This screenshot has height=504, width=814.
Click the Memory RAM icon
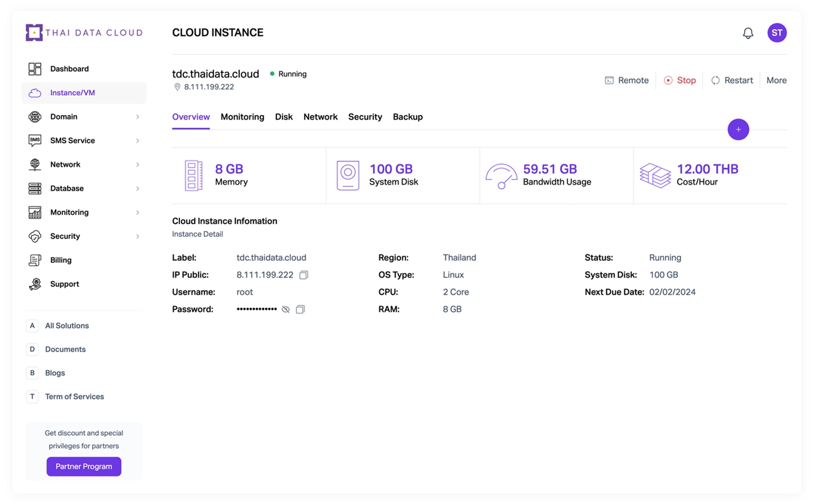pyautogui.click(x=194, y=175)
